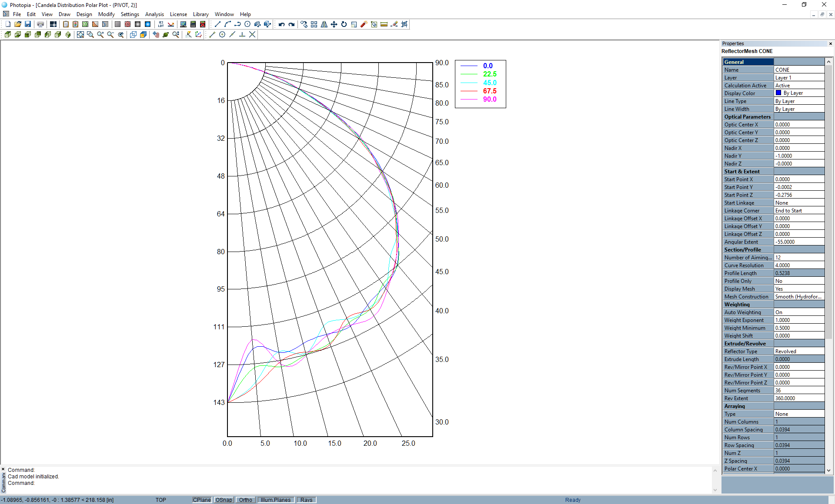Screen dimensions: 835x504
Task: Open the Start Linkage 'None' dropdown
Action: pyautogui.click(x=799, y=203)
